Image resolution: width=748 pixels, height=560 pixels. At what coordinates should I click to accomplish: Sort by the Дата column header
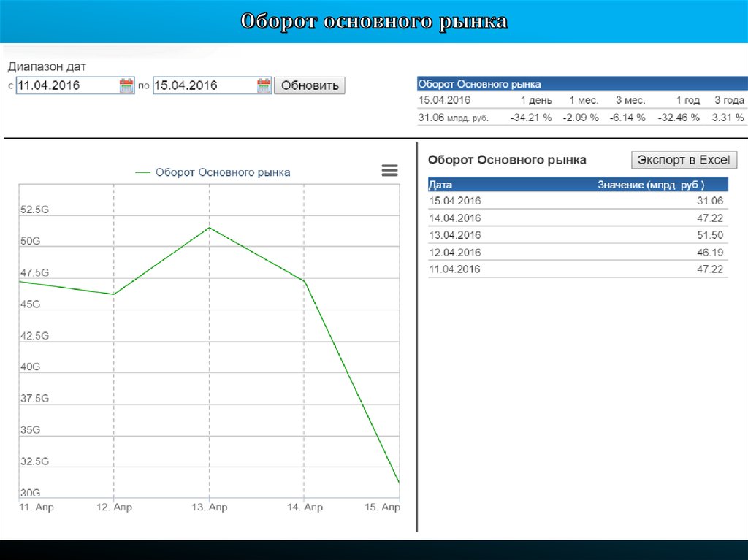[440, 185]
